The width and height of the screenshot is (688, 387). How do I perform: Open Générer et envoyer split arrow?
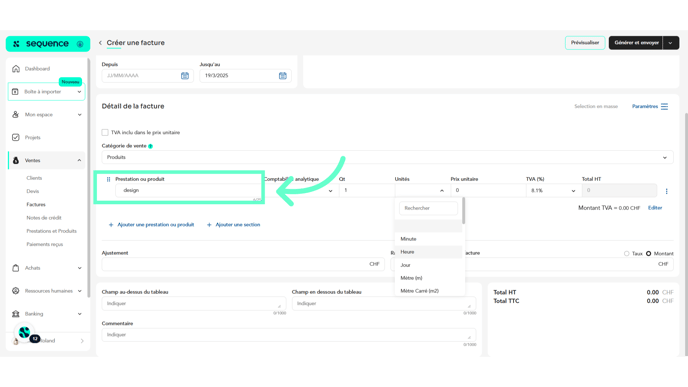tap(670, 43)
